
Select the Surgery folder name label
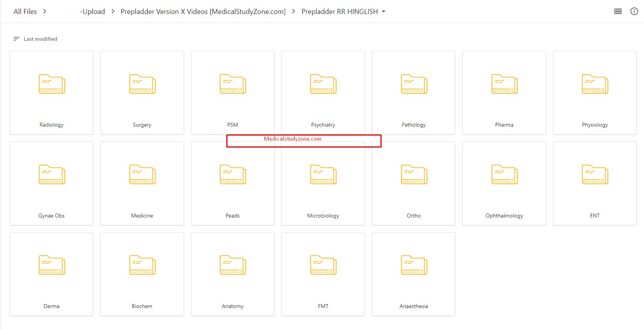point(142,125)
